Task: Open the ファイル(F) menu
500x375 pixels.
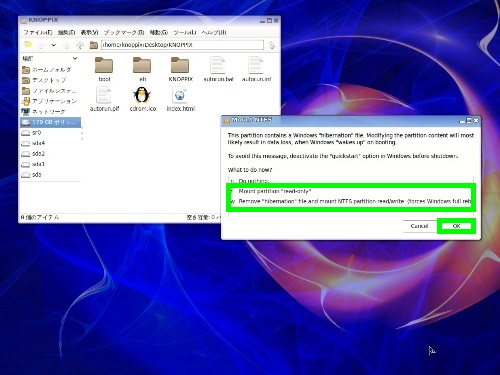Action: click(x=38, y=32)
